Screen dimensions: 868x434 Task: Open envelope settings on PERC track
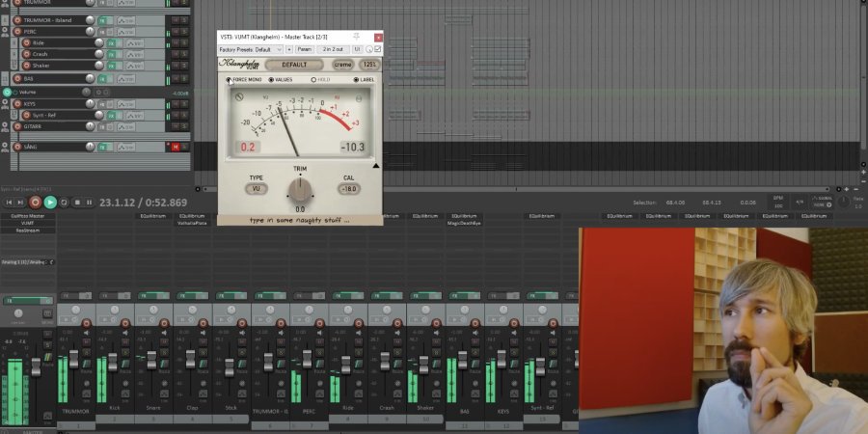click(x=125, y=32)
